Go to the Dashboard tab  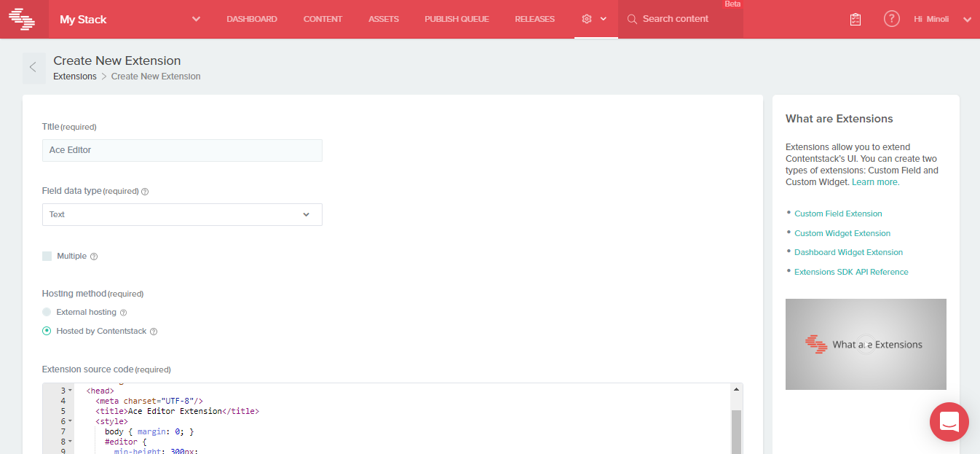pos(252,19)
